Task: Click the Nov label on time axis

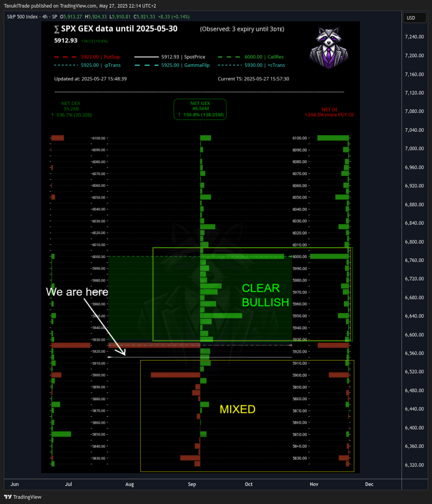Action: [314, 484]
